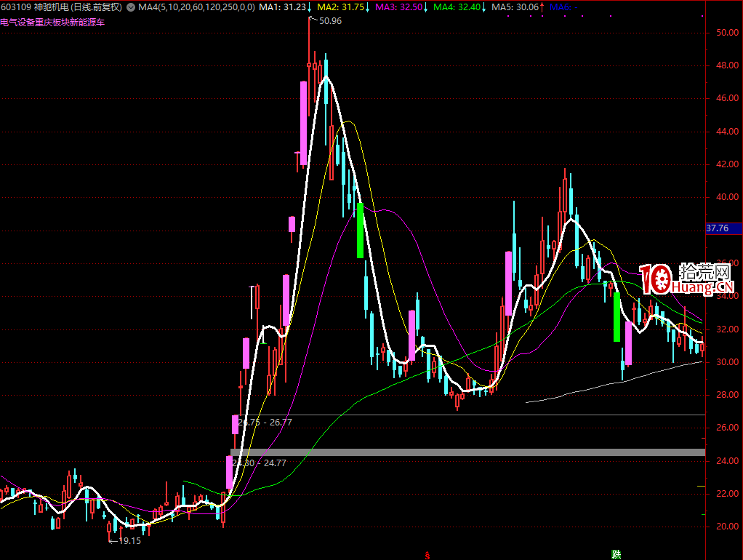Viewport: 743px width, 560px height.
Task: Click the large green candlestick near 38 price level
Action: 360,230
